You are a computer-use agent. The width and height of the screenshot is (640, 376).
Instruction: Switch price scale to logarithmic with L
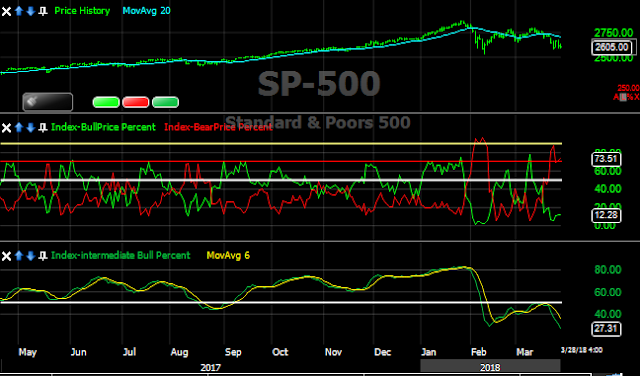point(623,97)
